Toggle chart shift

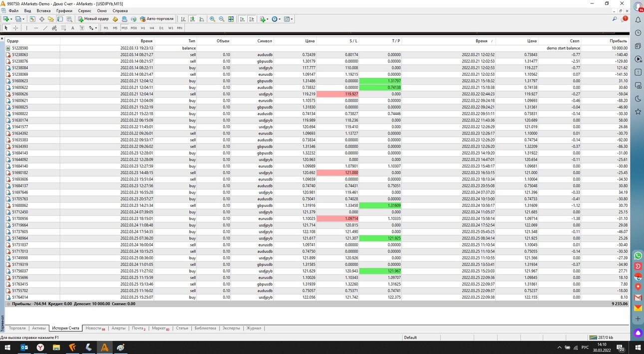click(x=251, y=19)
